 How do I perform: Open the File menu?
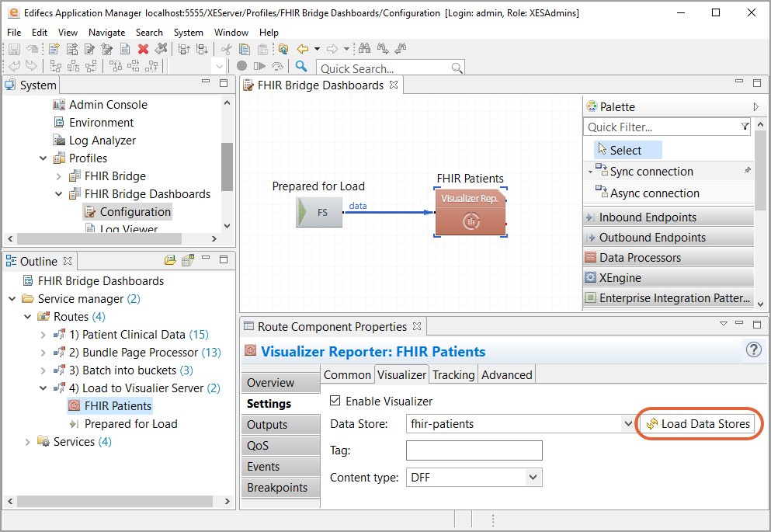click(14, 33)
